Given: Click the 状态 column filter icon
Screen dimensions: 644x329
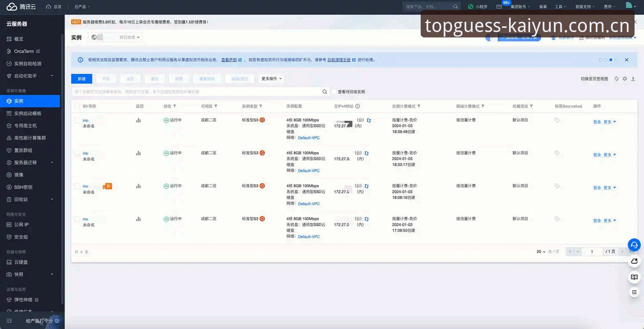Looking at the screenshot, I should (x=174, y=106).
